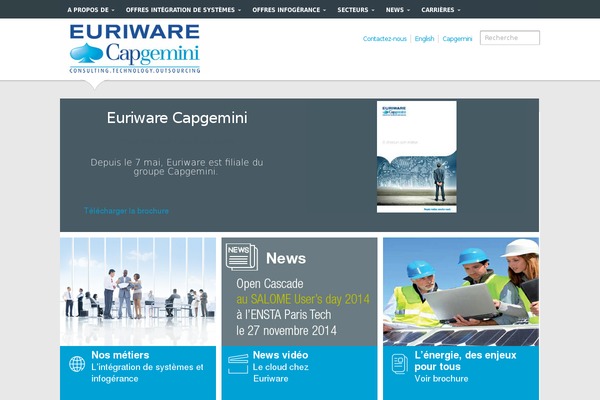Open the Open Cascade SALOME news item
This screenshot has height=400, width=600.
(302, 307)
